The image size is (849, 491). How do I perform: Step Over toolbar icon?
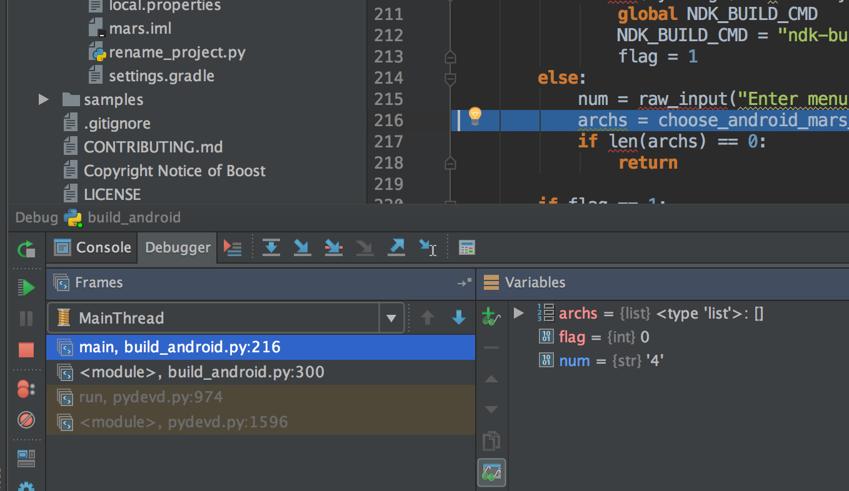tap(271, 247)
